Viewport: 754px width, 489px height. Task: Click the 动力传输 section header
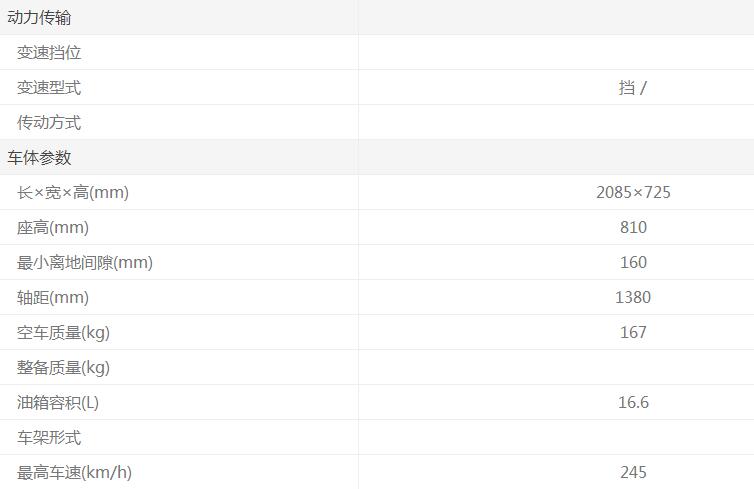click(x=39, y=18)
